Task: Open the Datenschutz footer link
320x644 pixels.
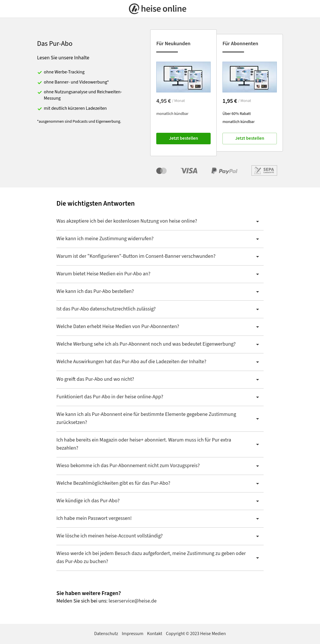Action: click(106, 634)
